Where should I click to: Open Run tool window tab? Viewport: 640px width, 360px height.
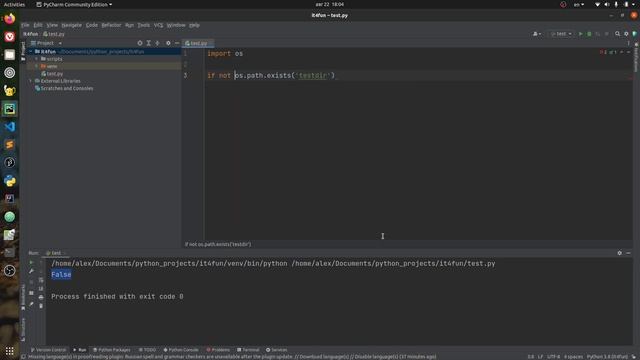click(80, 350)
